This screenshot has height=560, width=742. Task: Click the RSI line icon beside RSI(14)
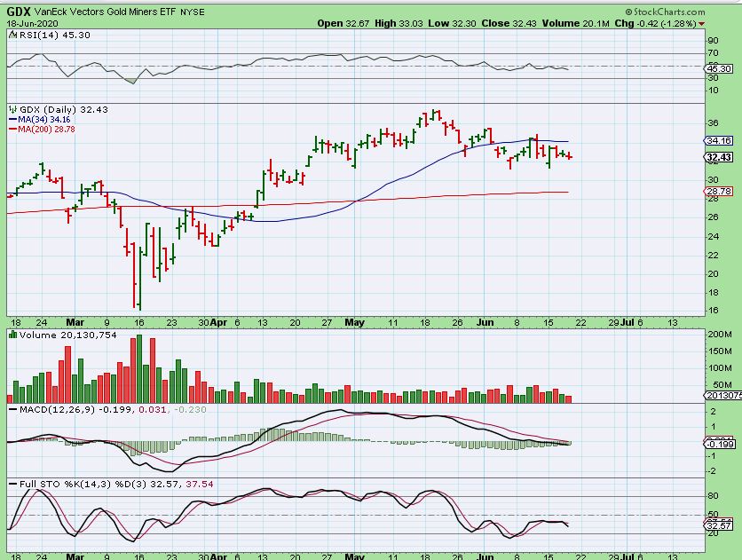tap(13, 35)
